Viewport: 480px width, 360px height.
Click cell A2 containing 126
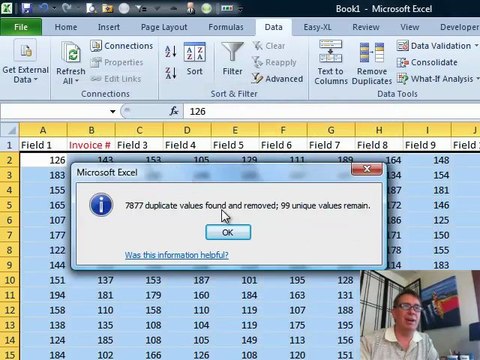click(x=43, y=160)
